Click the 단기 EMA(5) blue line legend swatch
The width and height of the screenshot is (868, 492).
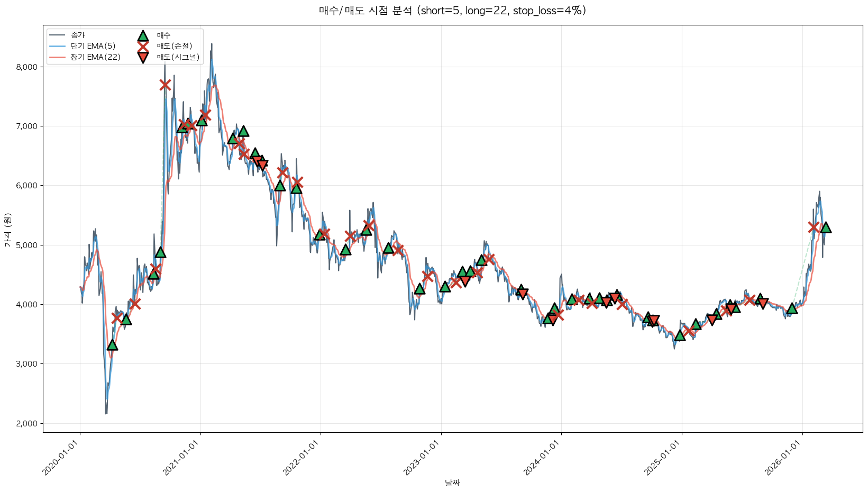(57, 47)
